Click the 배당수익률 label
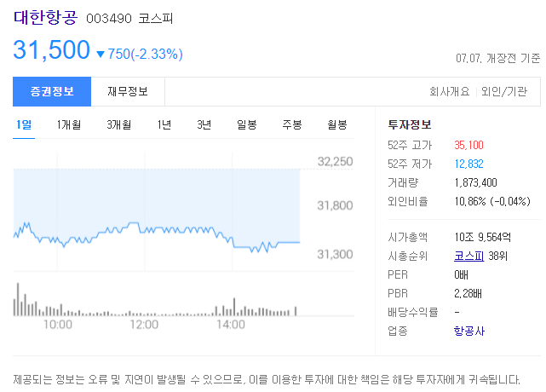 [x=412, y=312]
